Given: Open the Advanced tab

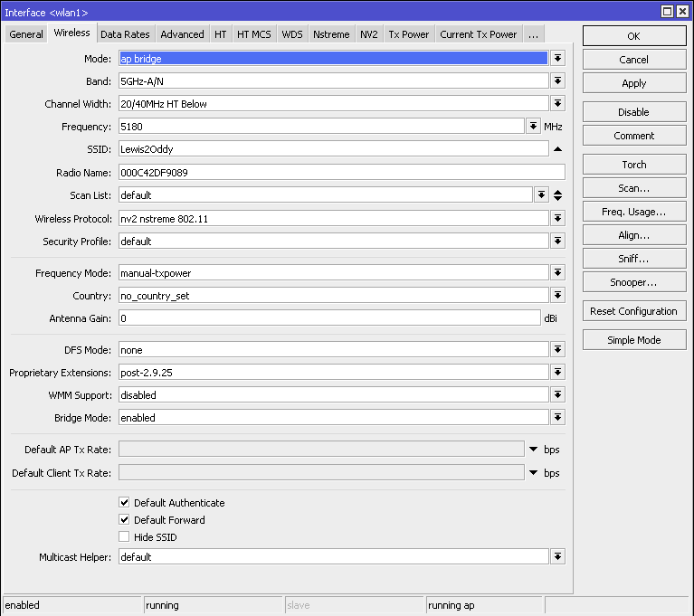Looking at the screenshot, I should [x=183, y=34].
